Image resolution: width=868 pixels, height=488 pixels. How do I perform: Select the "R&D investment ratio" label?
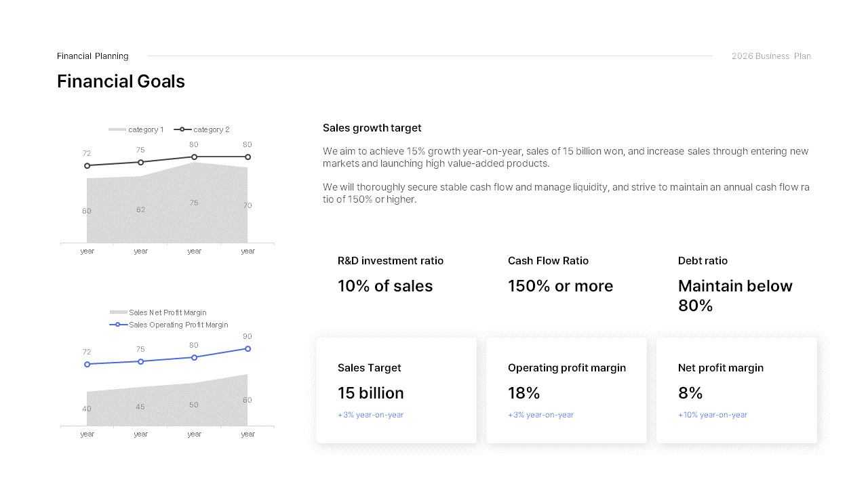pos(391,261)
